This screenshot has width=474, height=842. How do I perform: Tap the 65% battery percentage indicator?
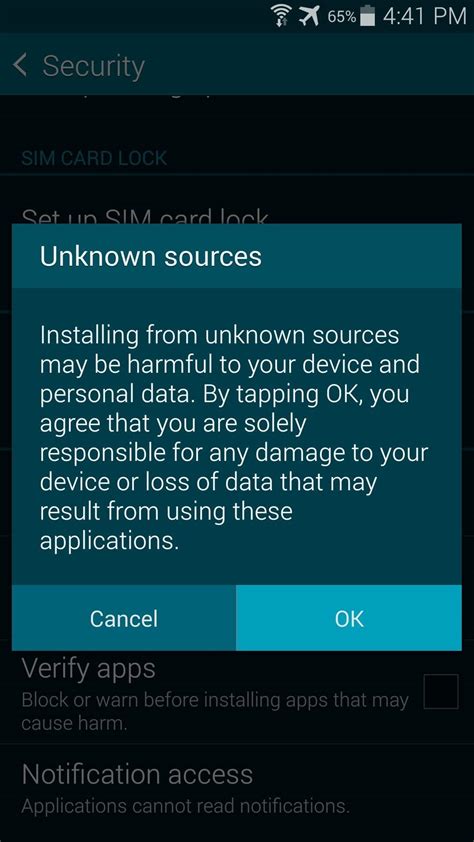click(x=342, y=17)
